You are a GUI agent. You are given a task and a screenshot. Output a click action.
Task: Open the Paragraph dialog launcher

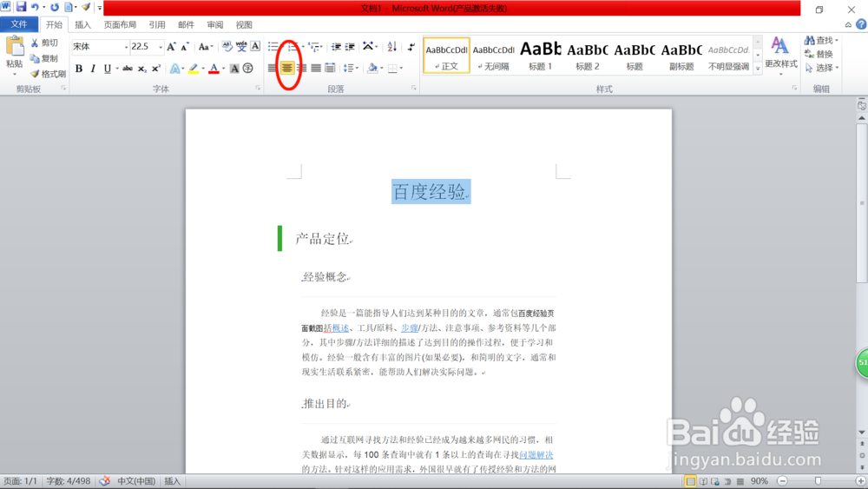pos(413,88)
